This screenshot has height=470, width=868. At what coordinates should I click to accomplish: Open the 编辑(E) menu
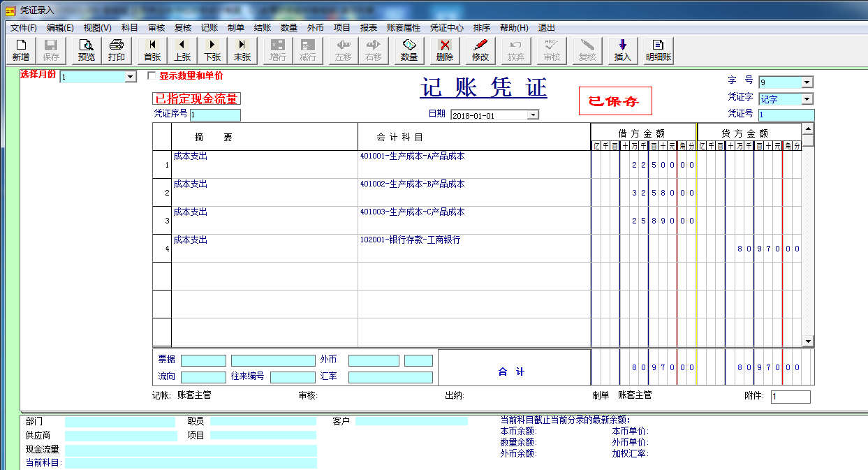pyautogui.click(x=60, y=28)
